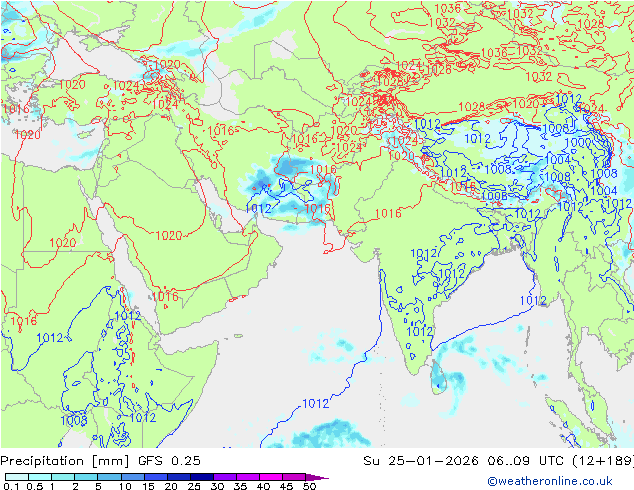Click the red "1016" label over northern India

(388, 213)
